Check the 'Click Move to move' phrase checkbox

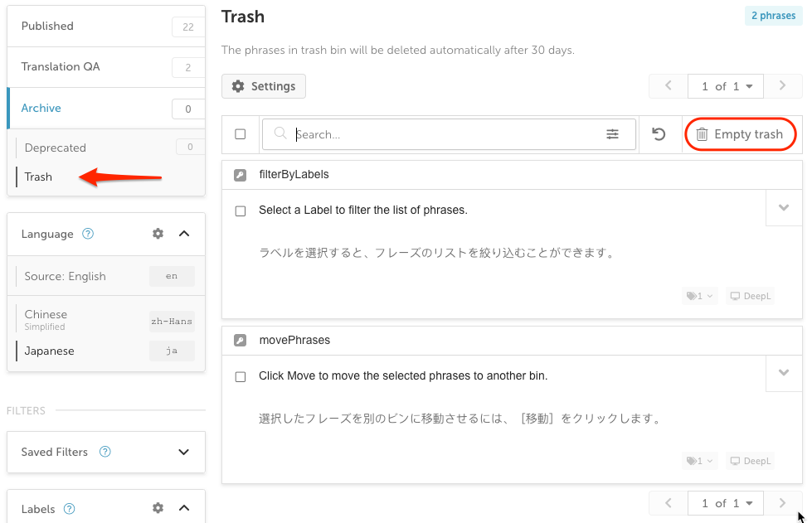click(241, 376)
